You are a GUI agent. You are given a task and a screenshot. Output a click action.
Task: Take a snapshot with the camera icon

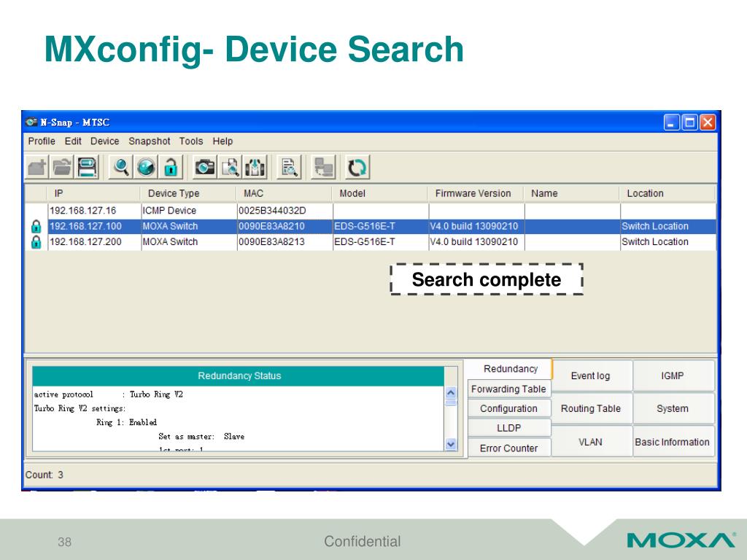(205, 167)
